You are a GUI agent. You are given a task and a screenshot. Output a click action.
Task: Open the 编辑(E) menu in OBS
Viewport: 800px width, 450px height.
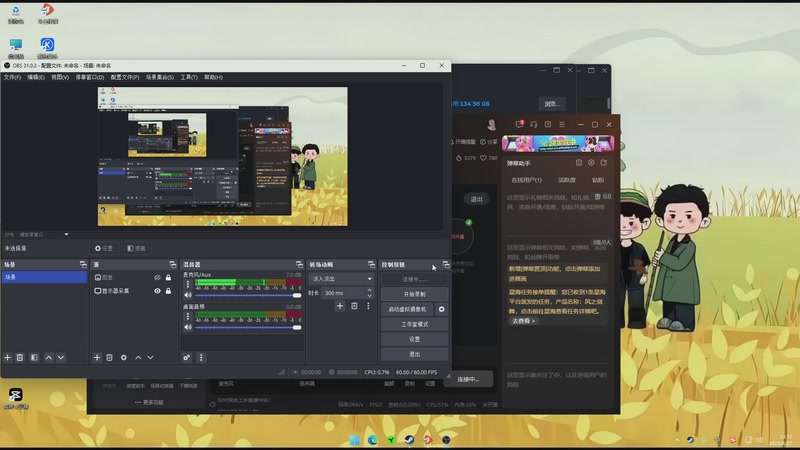(x=36, y=78)
